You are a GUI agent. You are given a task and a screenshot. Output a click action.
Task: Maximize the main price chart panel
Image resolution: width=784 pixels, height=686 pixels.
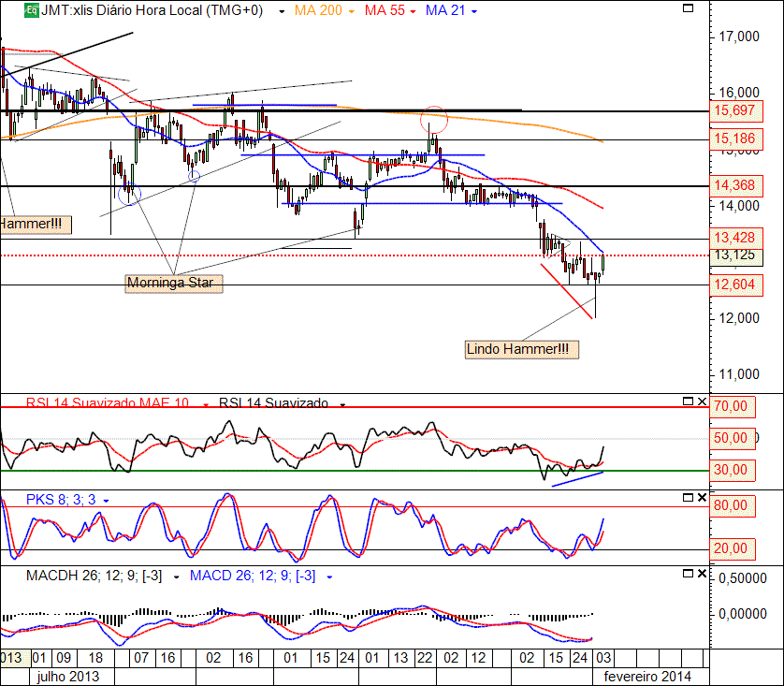point(688,8)
